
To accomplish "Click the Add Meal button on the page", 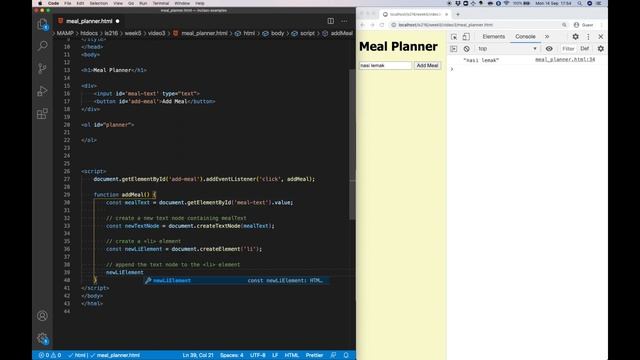I will 427,65.
